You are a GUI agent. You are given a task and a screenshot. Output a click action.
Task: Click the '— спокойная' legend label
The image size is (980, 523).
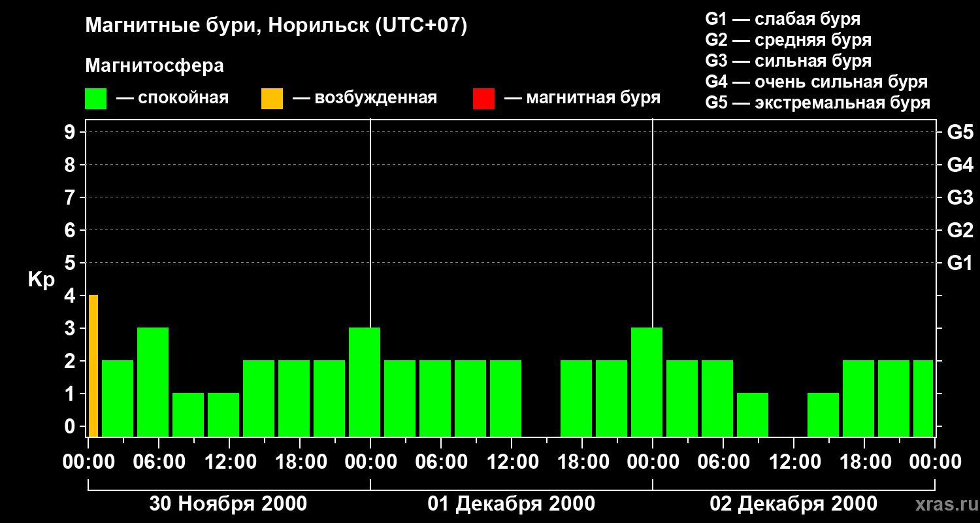point(172,98)
